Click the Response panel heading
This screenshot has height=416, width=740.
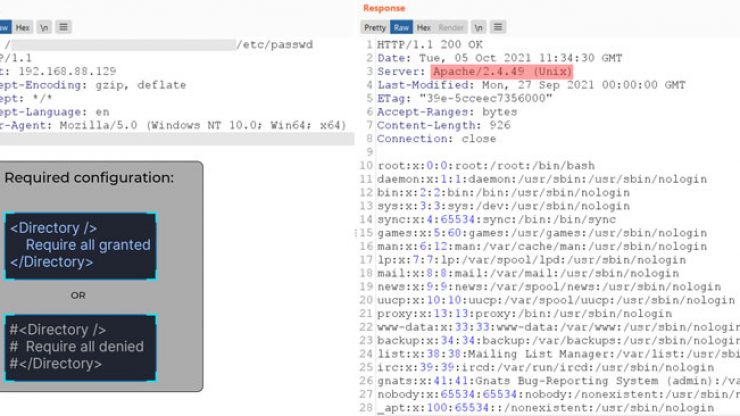pos(384,8)
